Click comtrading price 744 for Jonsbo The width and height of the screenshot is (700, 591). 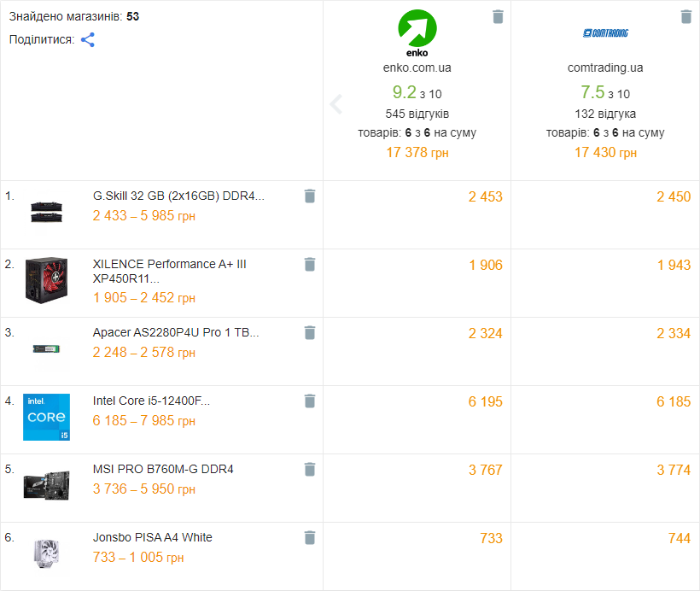(x=680, y=539)
